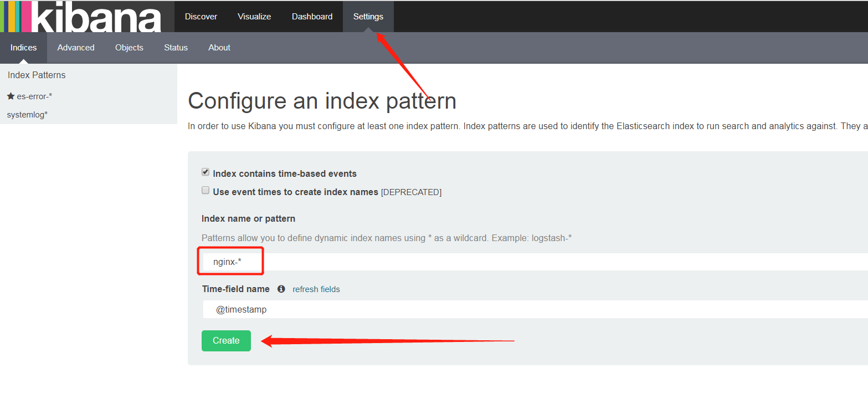Click the info icon next to Time-field name
Viewport: 868px width, 419px height.
281,289
